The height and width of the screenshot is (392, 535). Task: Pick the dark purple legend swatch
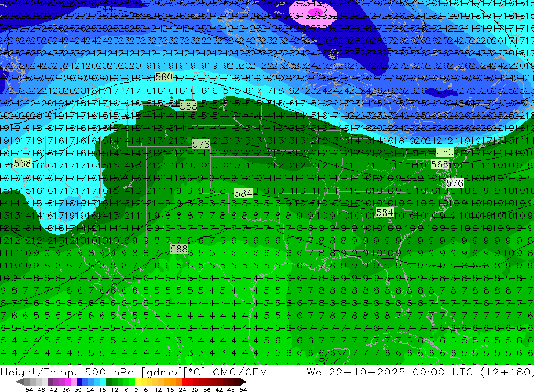tap(50, 382)
